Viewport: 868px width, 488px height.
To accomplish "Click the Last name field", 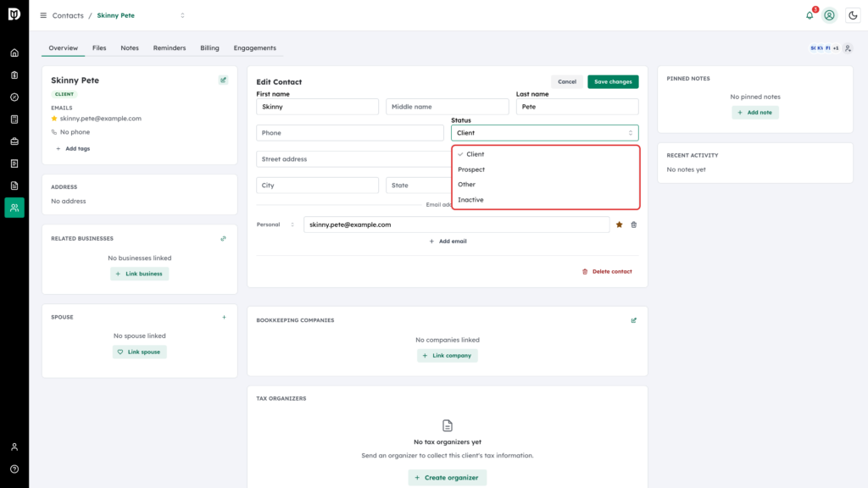I will [577, 107].
